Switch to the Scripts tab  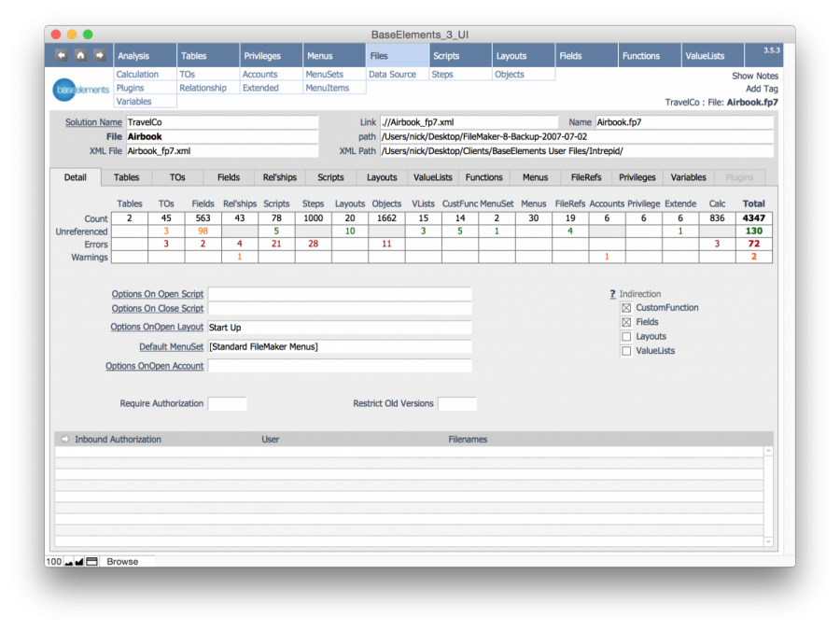point(330,177)
